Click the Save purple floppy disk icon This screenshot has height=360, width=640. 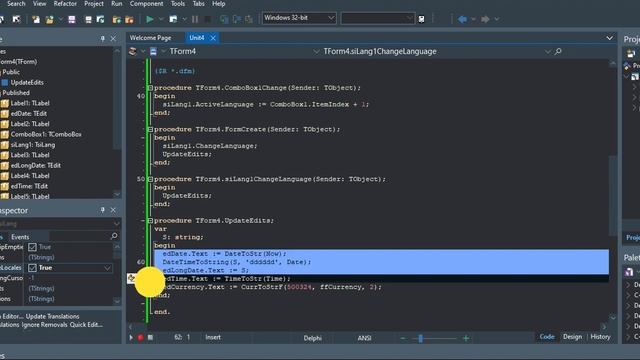pyautogui.click(x=72, y=19)
